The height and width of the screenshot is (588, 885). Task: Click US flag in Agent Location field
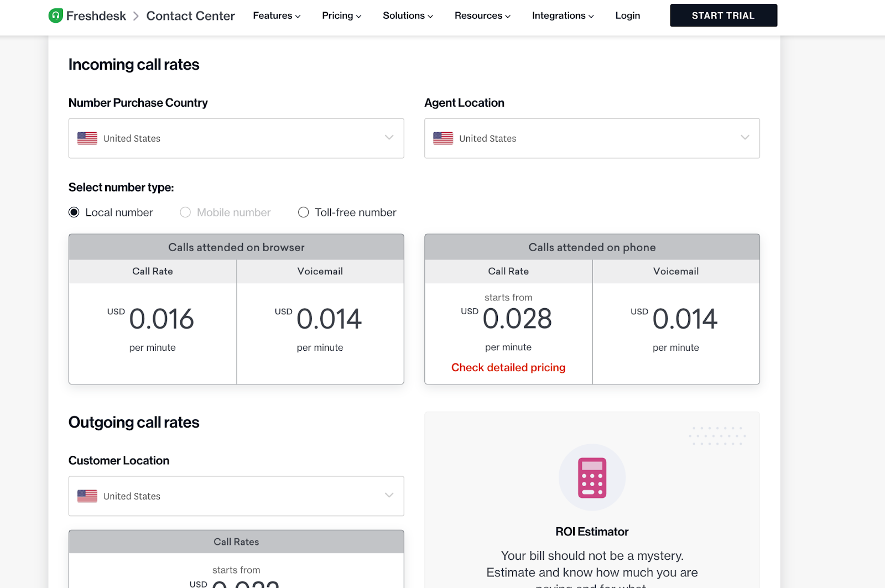click(443, 138)
